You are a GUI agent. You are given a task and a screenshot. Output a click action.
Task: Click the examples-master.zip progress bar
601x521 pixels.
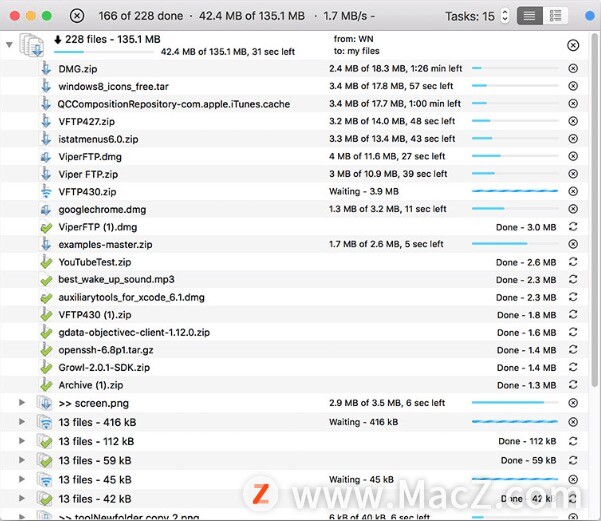click(515, 243)
